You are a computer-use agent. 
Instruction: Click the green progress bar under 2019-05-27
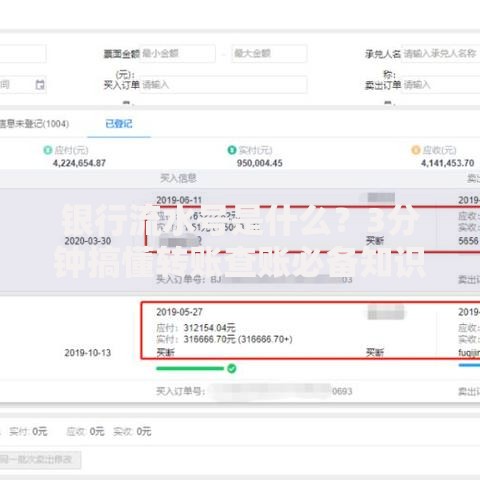click(x=190, y=368)
